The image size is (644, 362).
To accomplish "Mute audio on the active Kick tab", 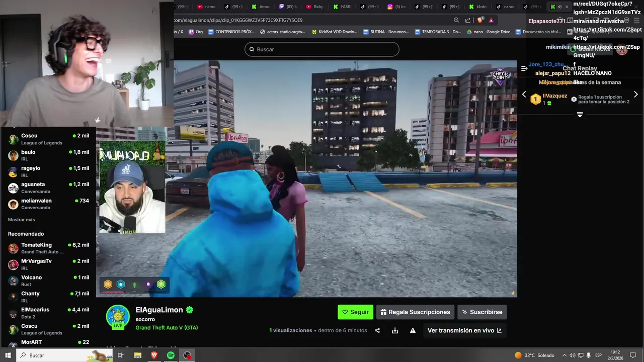I will coord(559,7).
